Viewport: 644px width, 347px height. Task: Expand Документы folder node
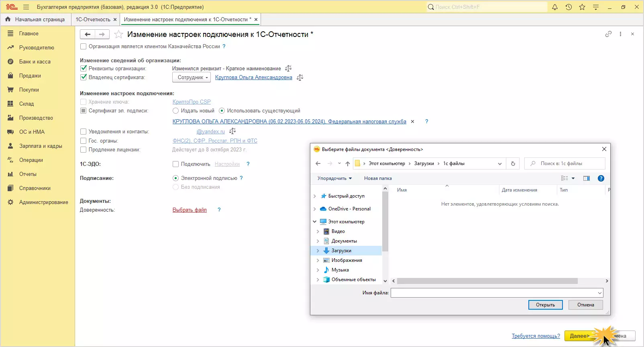click(x=318, y=241)
